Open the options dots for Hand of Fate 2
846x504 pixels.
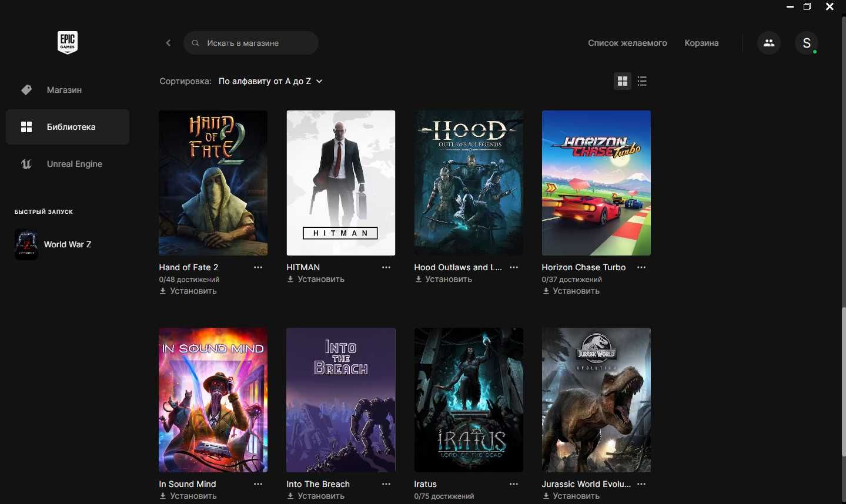point(258,267)
